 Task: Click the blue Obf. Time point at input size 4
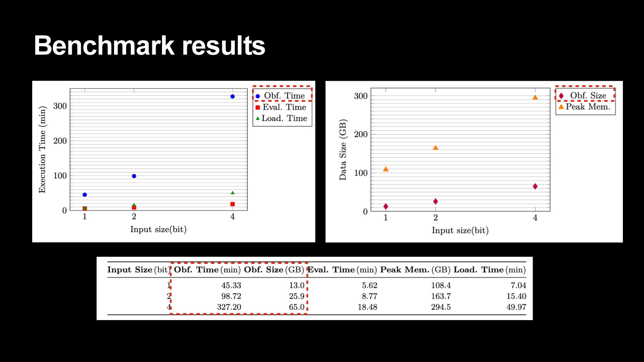click(232, 97)
